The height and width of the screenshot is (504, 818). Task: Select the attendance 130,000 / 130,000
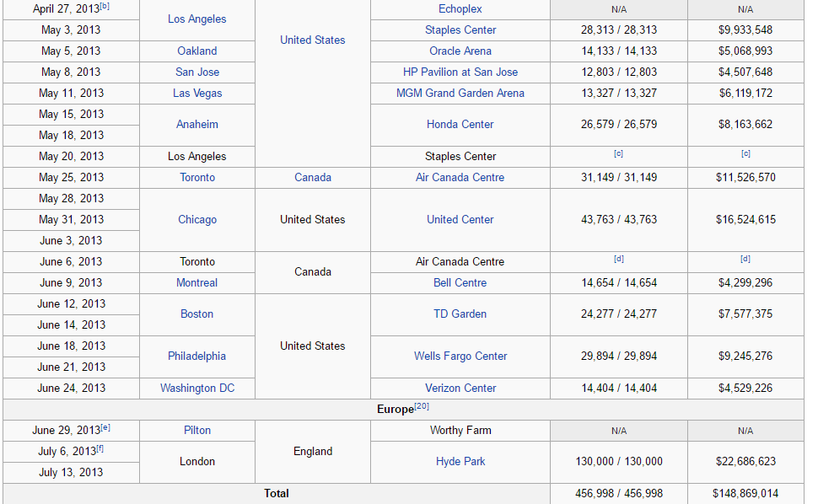pos(619,461)
